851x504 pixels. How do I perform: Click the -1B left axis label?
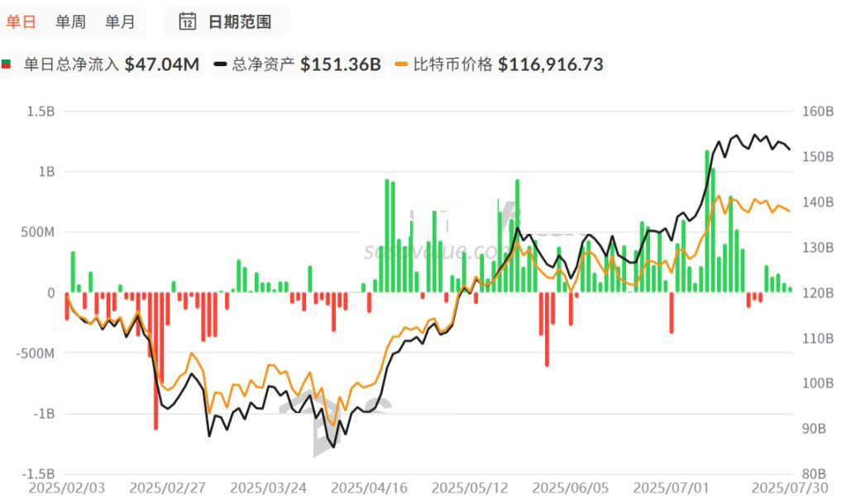(43, 414)
